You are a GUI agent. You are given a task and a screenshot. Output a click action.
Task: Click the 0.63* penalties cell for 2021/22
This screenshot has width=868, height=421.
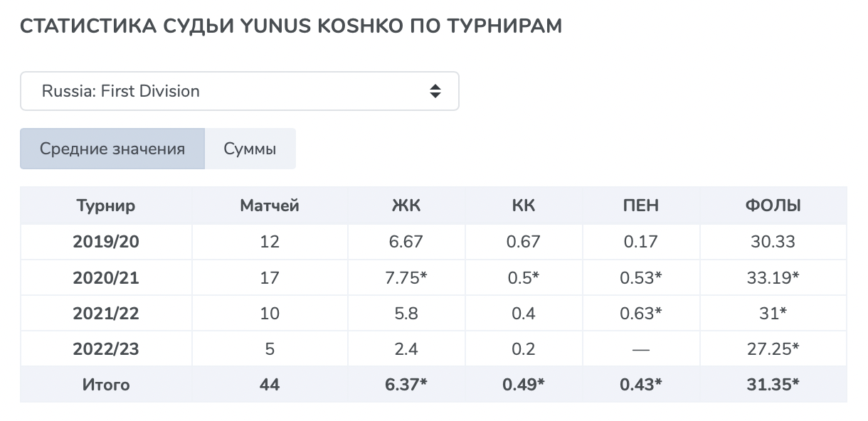pos(641,313)
